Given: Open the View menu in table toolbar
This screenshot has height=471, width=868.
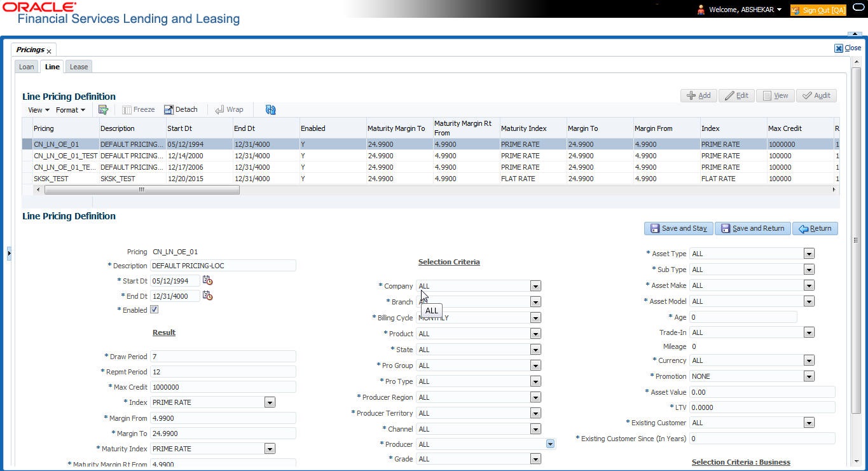Looking at the screenshot, I should (38, 110).
